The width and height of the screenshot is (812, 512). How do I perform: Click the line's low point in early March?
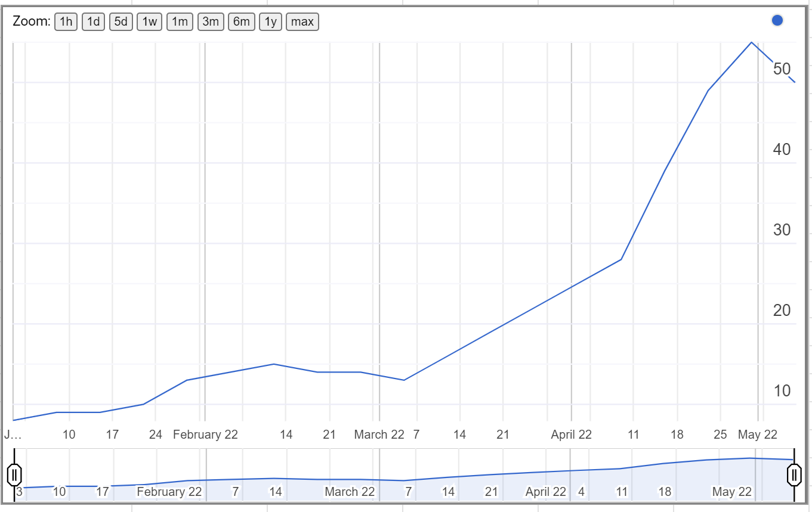[404, 380]
